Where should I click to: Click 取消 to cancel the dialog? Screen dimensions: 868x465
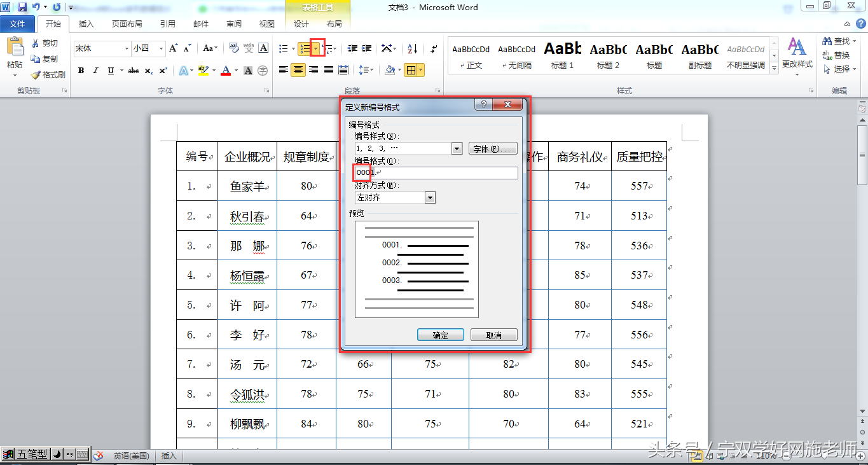494,335
